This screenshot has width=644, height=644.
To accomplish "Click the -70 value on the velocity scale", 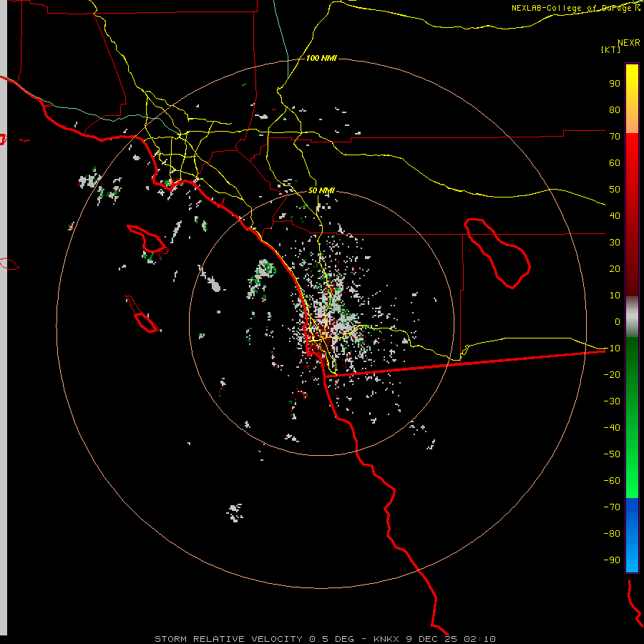I will [612, 507].
